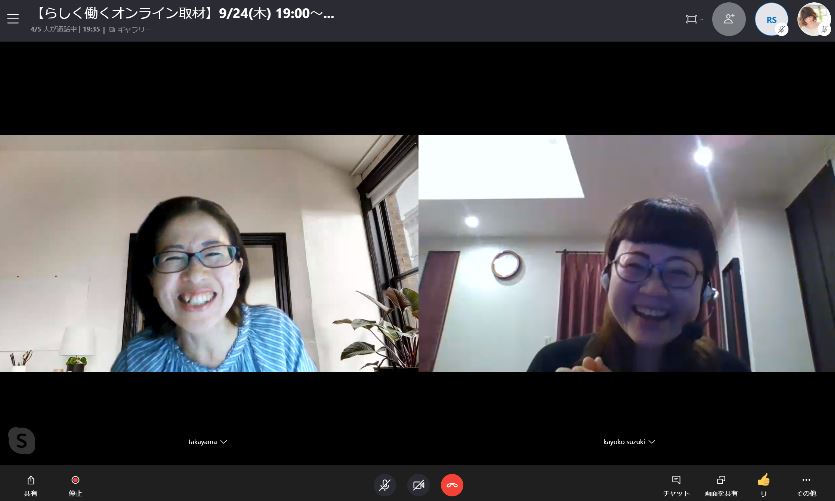Viewport: 835px width, 501px height.
Task: Open the call title starting with らしく働く
Action: [182, 13]
